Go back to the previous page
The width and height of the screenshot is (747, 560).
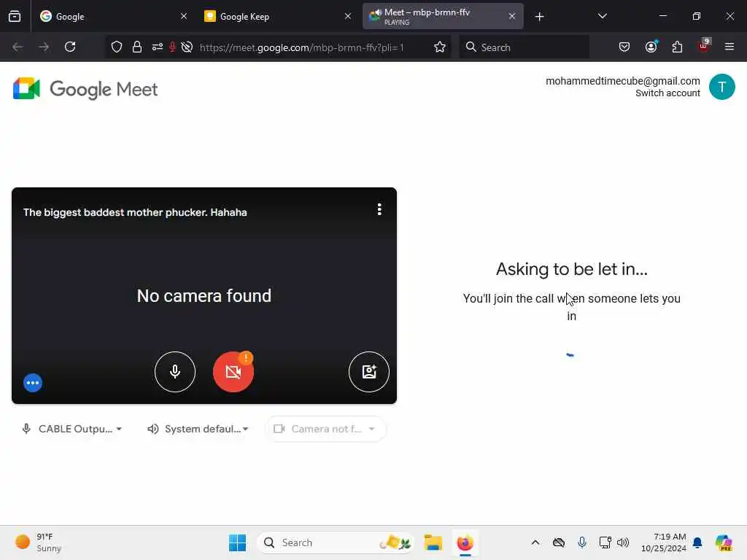click(x=18, y=47)
